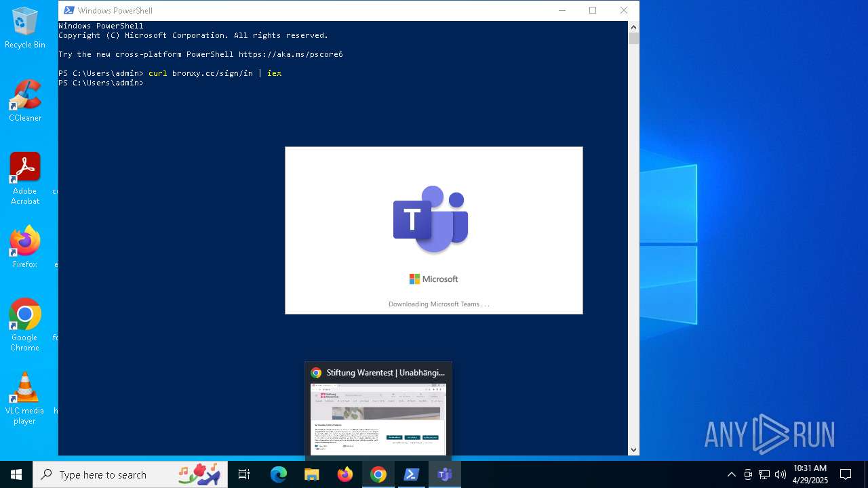
Task: Open File Explorer from the taskbar
Action: click(x=312, y=474)
